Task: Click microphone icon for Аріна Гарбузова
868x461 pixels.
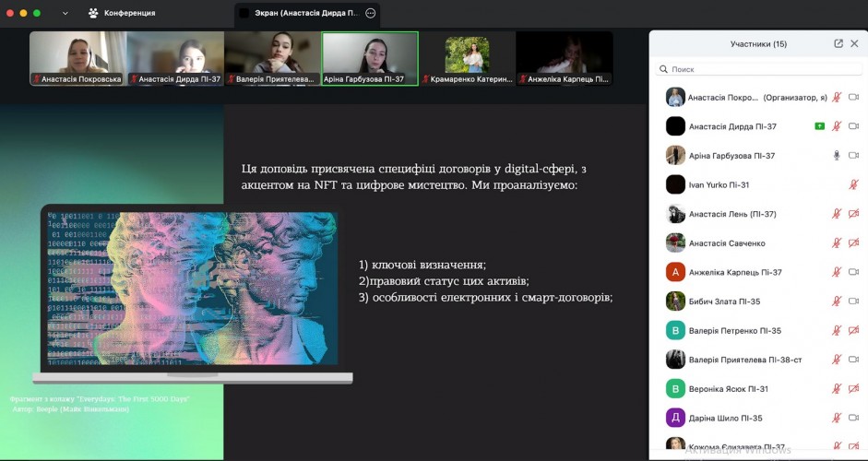Action: (837, 156)
